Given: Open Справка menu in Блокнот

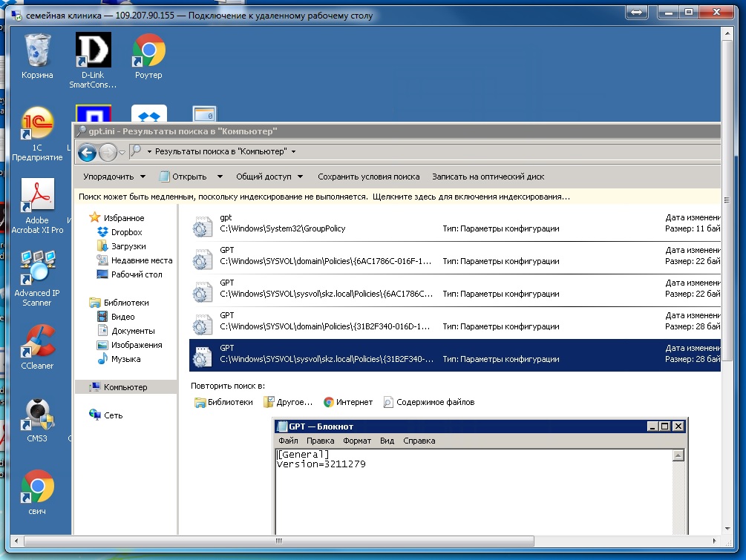Looking at the screenshot, I should click(419, 441).
